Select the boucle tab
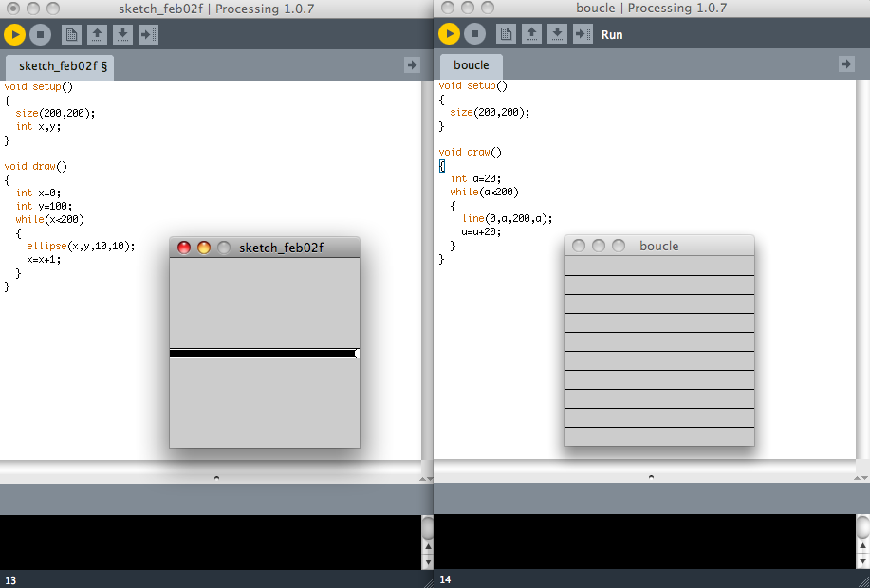The width and height of the screenshot is (870, 588). 472,65
